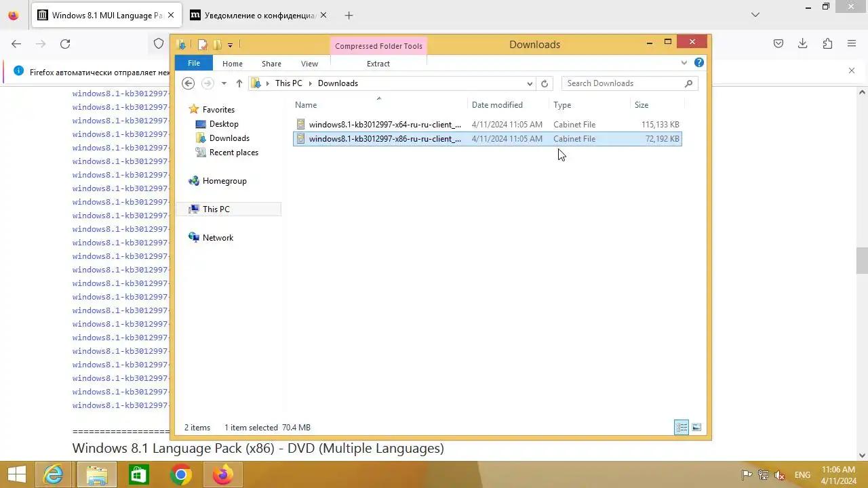Viewport: 868px width, 488px height.
Task: Select Desktop in navigation pane
Action: pos(224,124)
